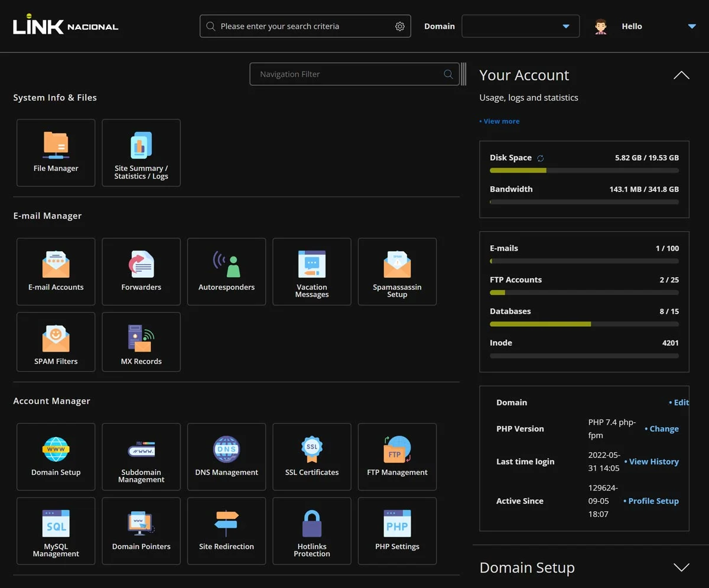Click the View more link
Viewport: 709px width, 588px height.
pyautogui.click(x=500, y=121)
